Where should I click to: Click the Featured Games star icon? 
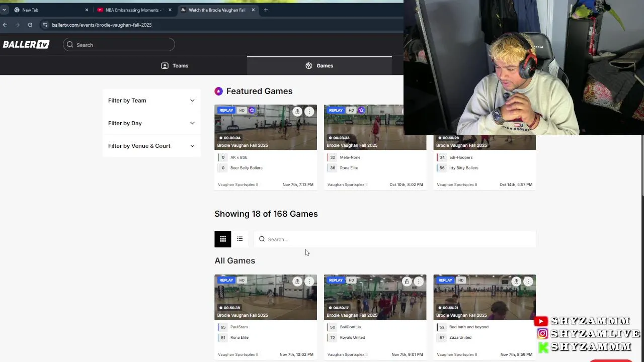[218, 91]
